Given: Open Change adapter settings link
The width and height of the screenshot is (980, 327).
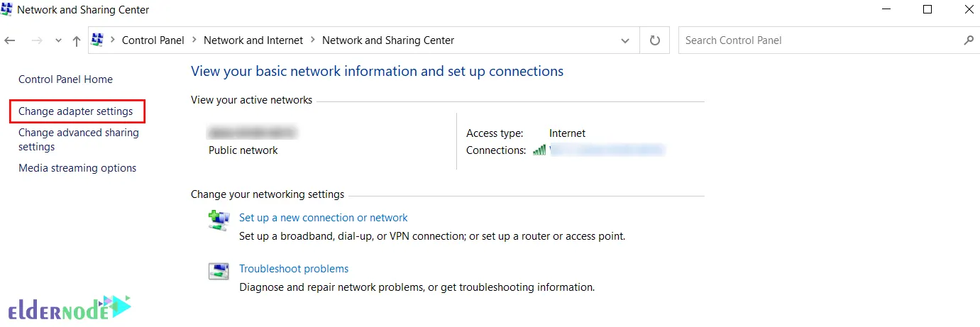Looking at the screenshot, I should point(75,111).
